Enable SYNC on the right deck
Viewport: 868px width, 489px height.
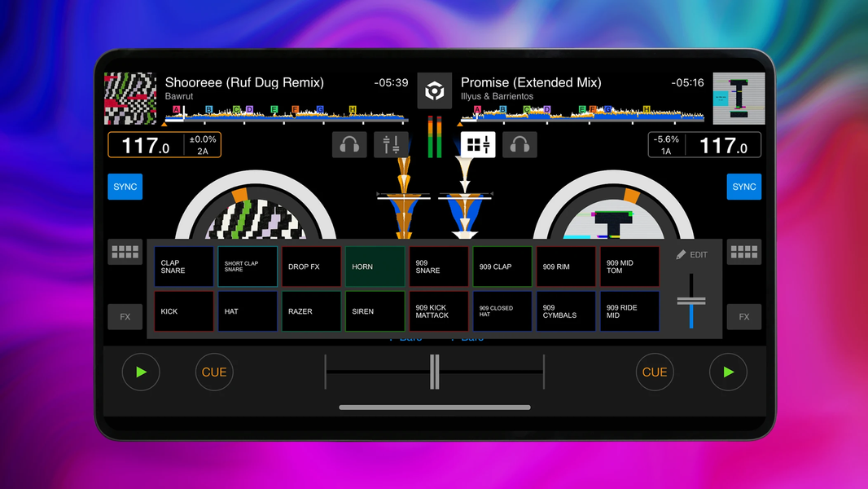[x=743, y=187]
